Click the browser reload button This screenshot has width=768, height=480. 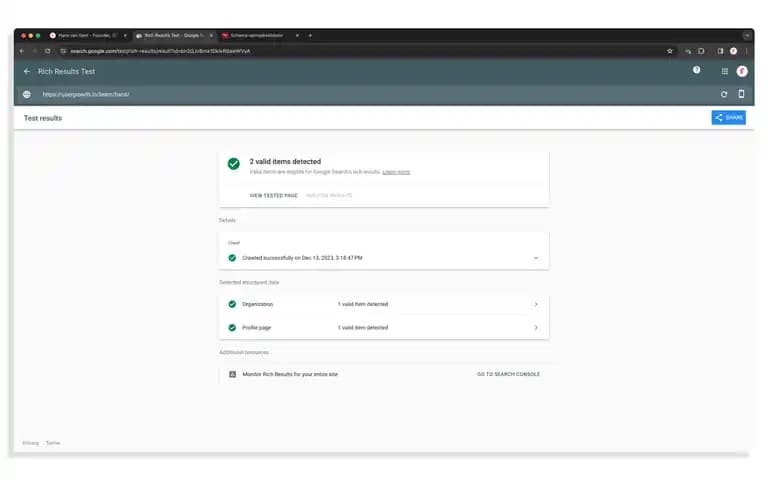(48, 51)
